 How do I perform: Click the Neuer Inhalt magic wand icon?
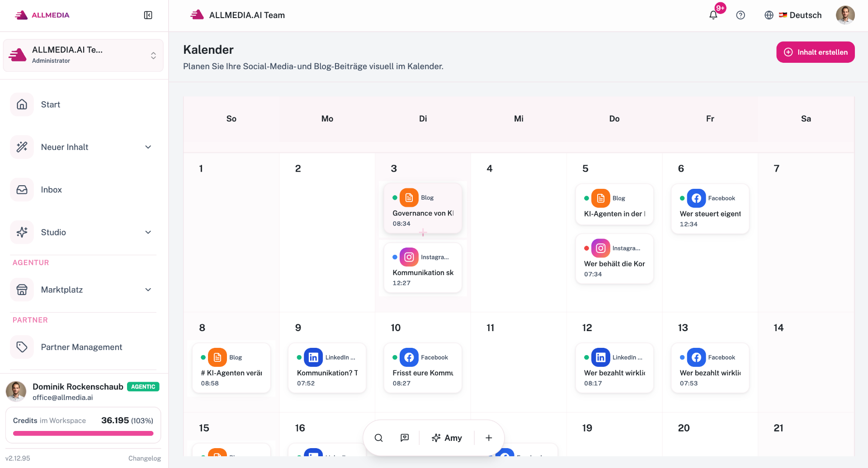[22, 147]
